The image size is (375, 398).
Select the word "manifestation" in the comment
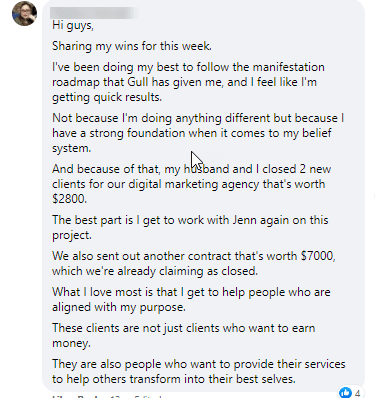(288, 67)
